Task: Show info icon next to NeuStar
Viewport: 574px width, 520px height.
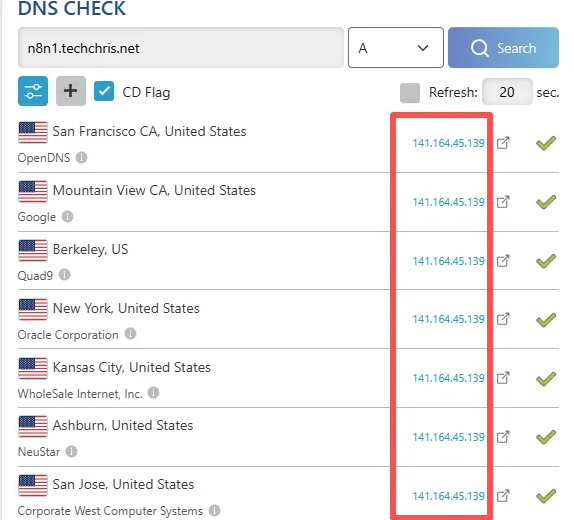Action: (71, 451)
